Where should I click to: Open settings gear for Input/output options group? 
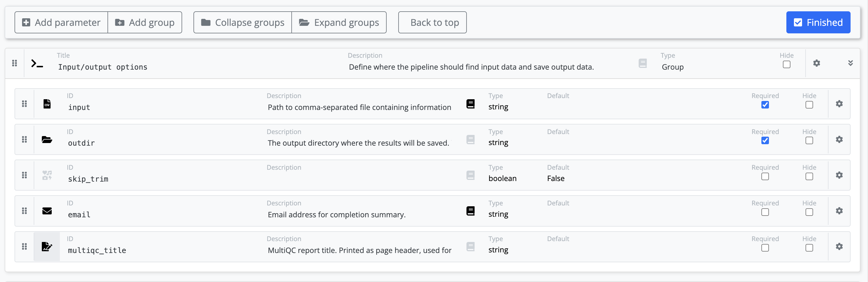[817, 63]
